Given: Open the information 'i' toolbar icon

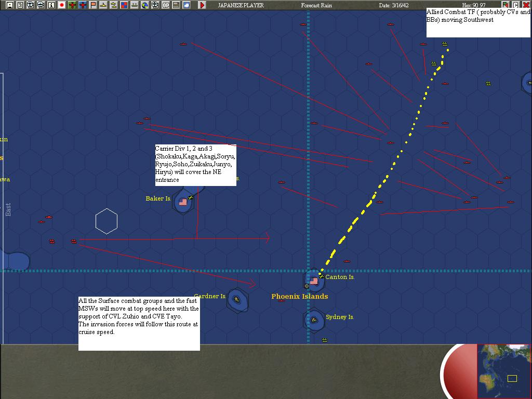Looking at the screenshot, I should coord(51,5).
